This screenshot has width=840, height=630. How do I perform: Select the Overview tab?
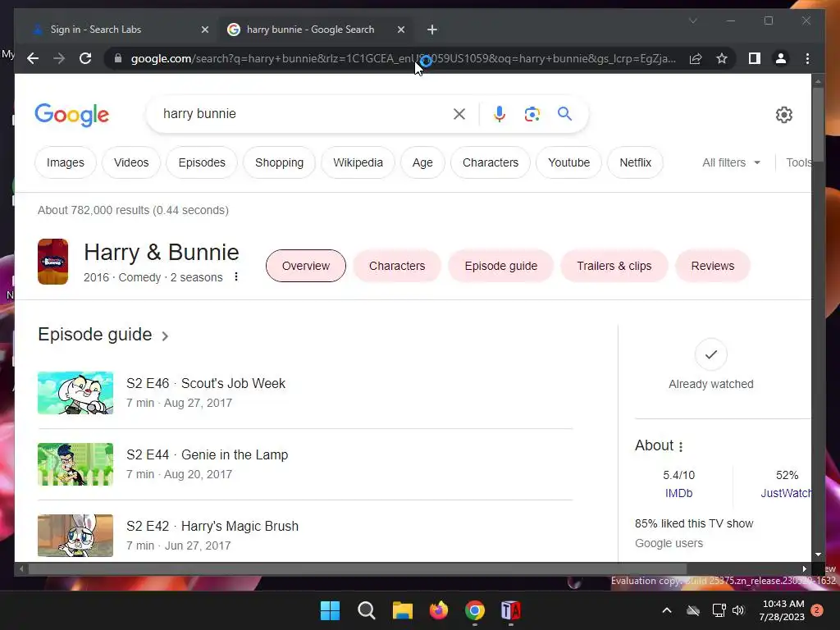click(306, 266)
